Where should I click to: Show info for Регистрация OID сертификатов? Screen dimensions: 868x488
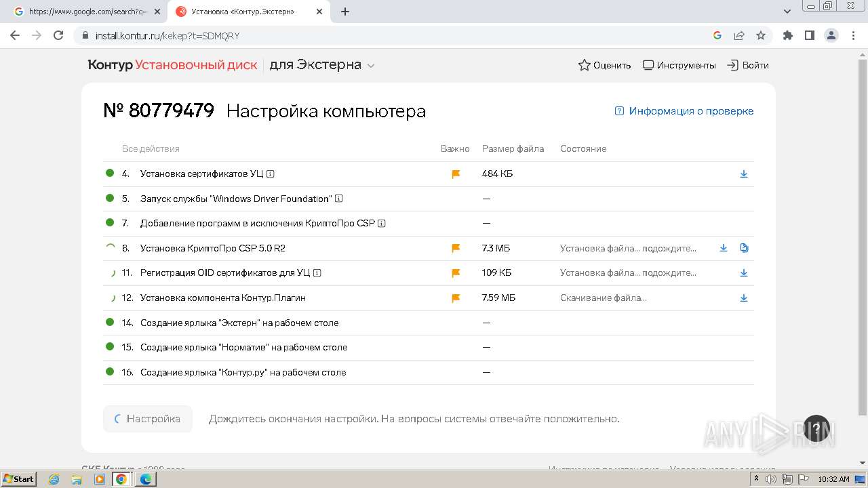coord(317,273)
